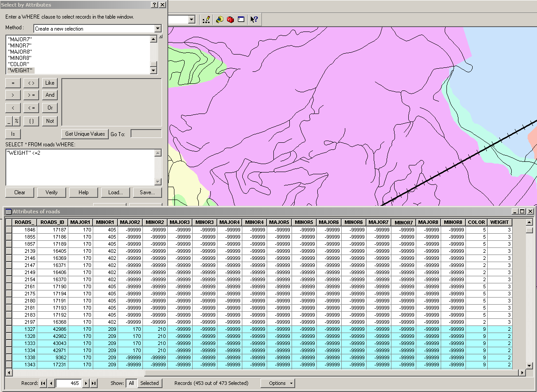Click the Is operator button

13,133
